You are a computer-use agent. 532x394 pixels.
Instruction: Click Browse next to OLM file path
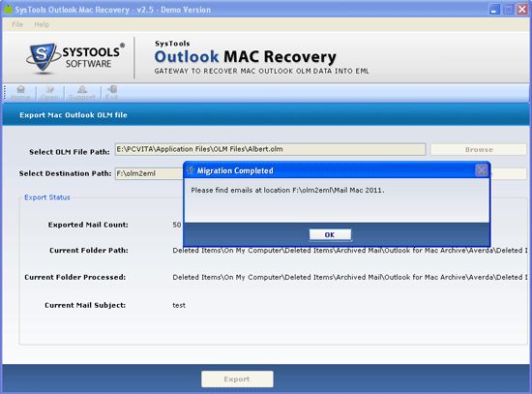[479, 149]
